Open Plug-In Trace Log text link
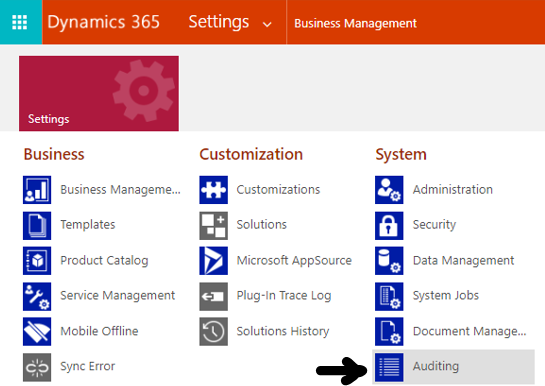This screenshot has height=386, width=545. point(284,296)
